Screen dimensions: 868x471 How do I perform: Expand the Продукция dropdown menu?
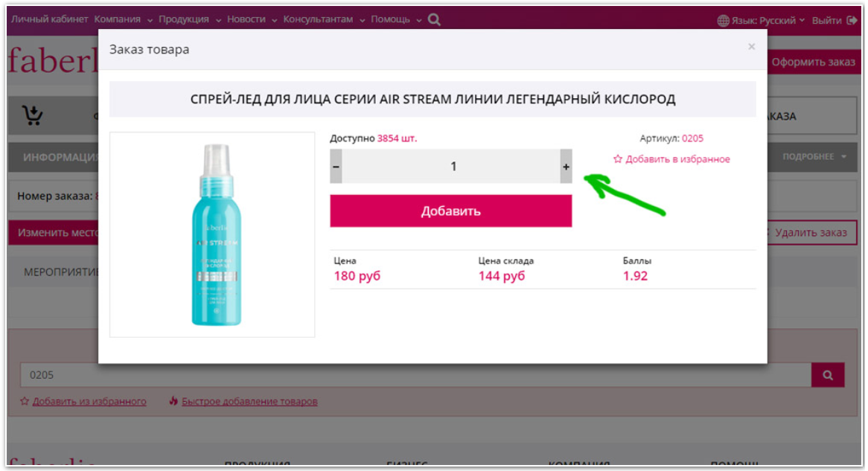pos(189,19)
